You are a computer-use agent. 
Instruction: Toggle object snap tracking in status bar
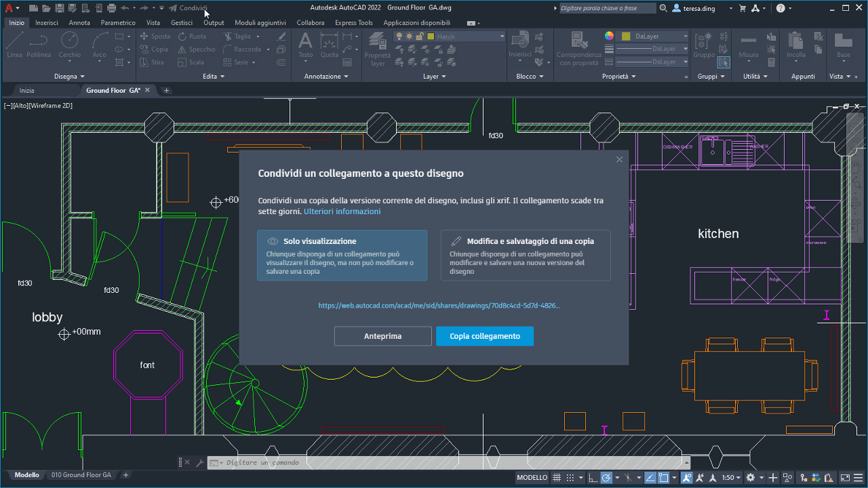(x=650, y=478)
